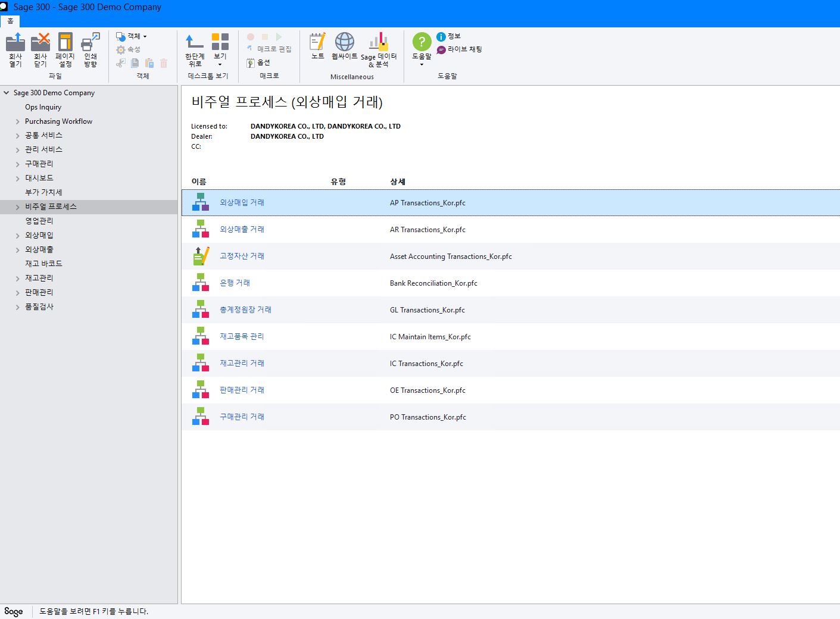The width and height of the screenshot is (840, 619).
Task: Open the 총계정원장 거래 link
Action: tap(245, 309)
